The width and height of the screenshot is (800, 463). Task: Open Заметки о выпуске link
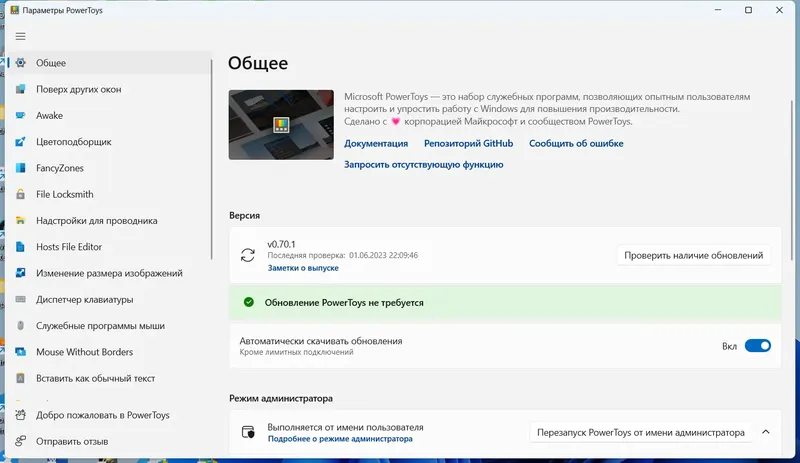[303, 268]
